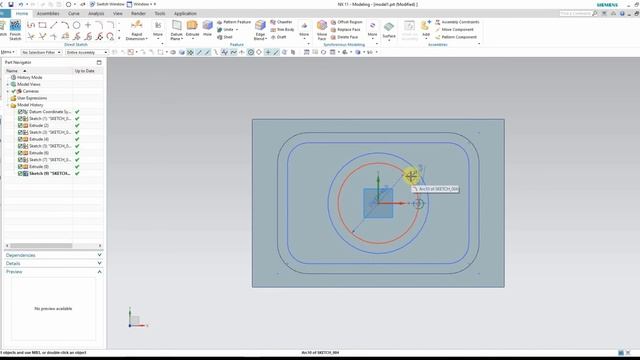This screenshot has height=360, width=640.
Task: Toggle checkbox for Sketch (5) feature
Action: click(x=20, y=146)
